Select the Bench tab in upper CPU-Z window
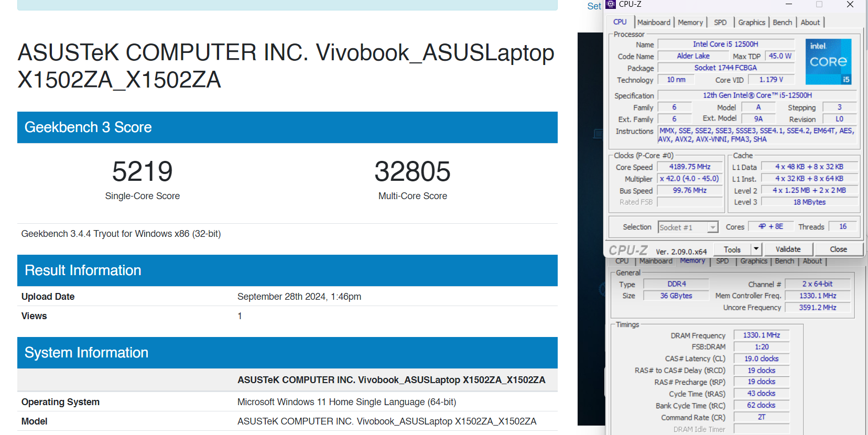This screenshot has height=435, width=868. 783,22
